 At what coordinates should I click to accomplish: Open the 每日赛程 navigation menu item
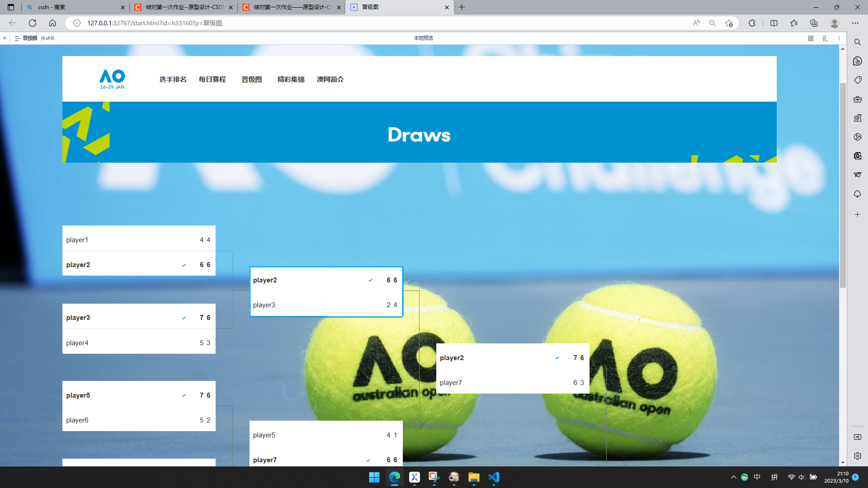[212, 80]
